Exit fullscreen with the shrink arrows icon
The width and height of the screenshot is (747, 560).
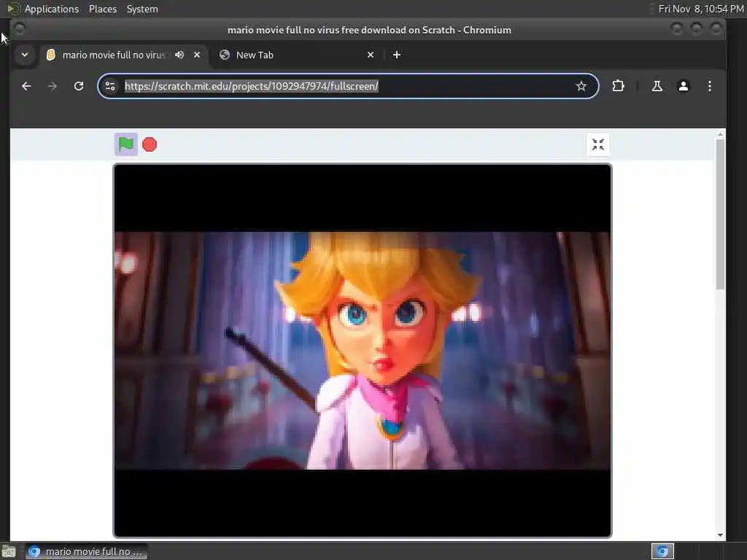[x=598, y=144]
